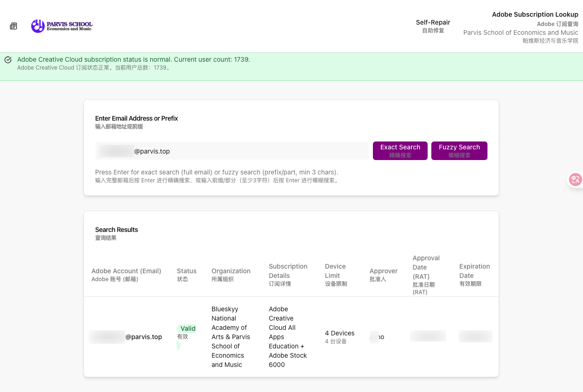Viewport: 583px width, 392px height.
Task: Run the Exact Search button
Action: click(400, 151)
